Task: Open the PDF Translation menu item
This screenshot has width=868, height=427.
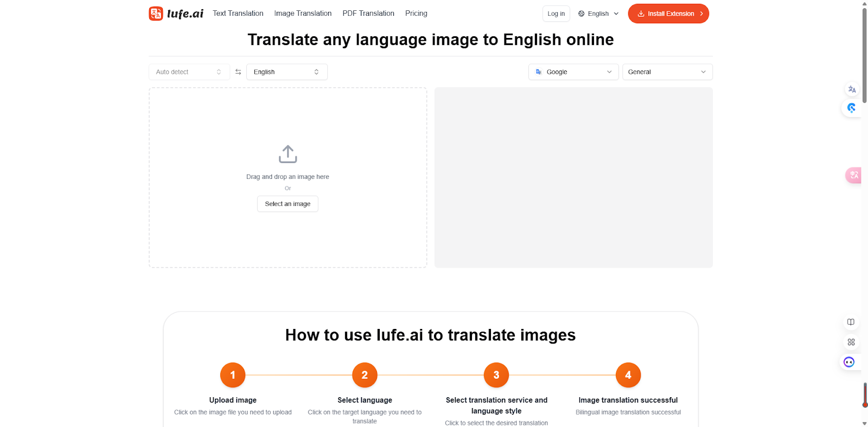Action: coord(368,14)
